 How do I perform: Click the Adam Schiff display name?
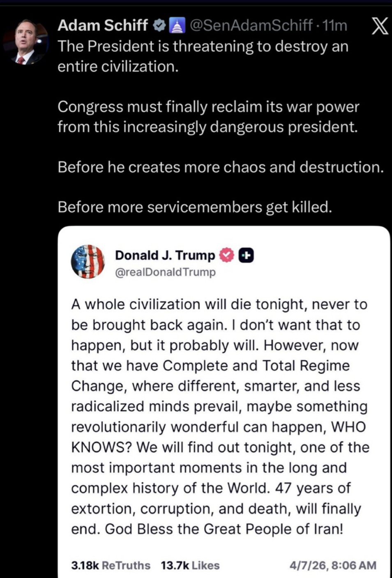[102, 25]
